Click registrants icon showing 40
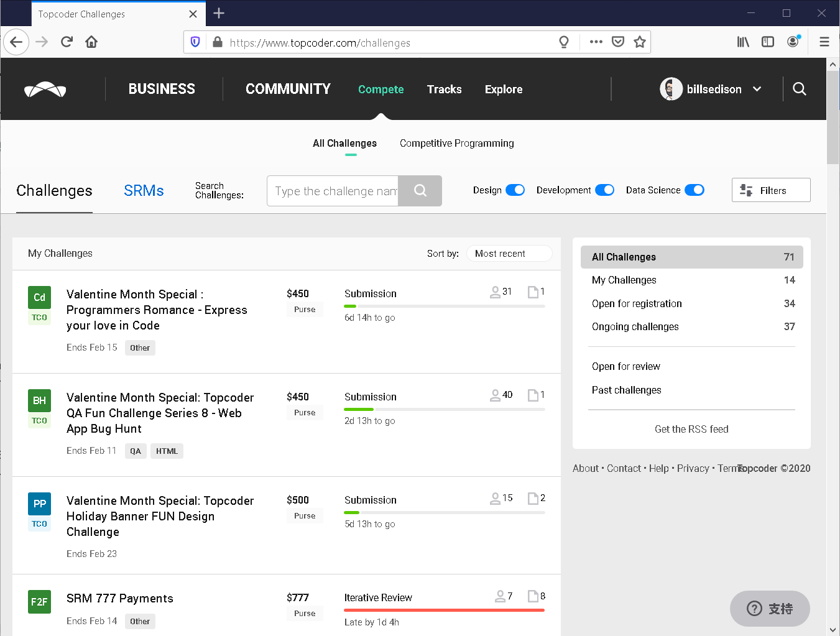This screenshot has height=636, width=840. [495, 395]
